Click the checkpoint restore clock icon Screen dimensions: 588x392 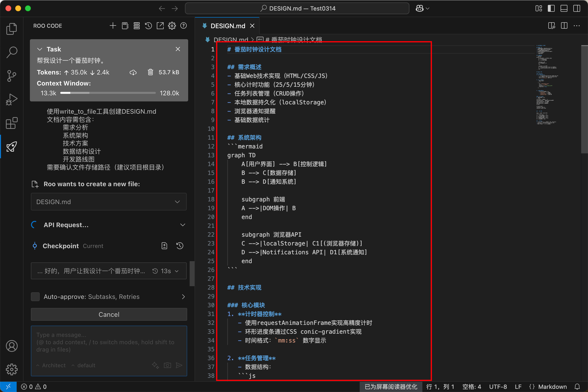180,246
